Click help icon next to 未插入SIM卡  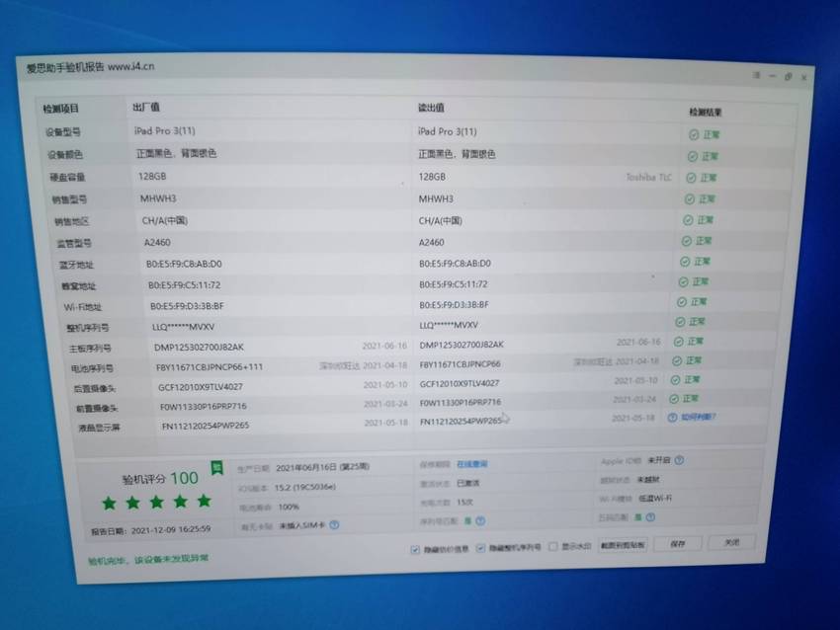[334, 525]
